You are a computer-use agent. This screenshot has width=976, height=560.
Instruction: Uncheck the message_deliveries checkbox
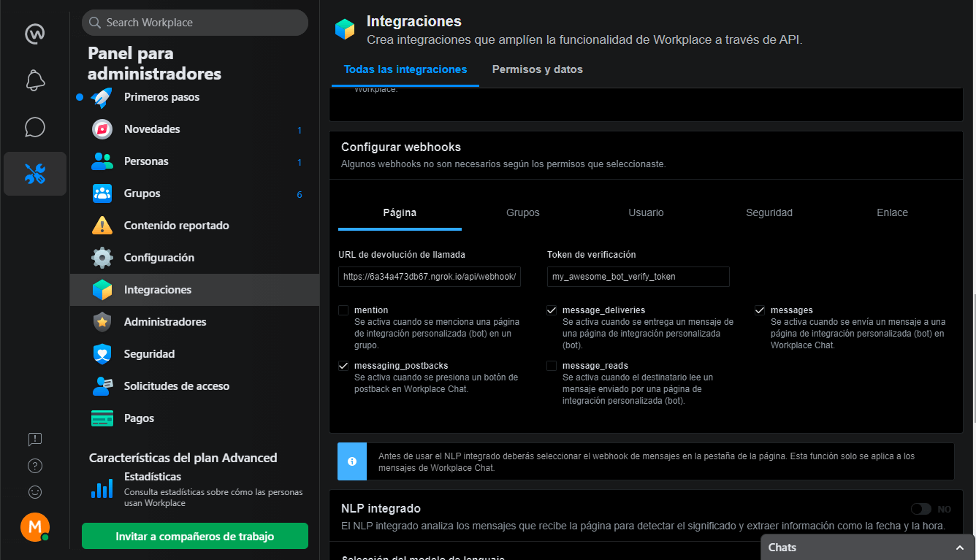click(552, 310)
